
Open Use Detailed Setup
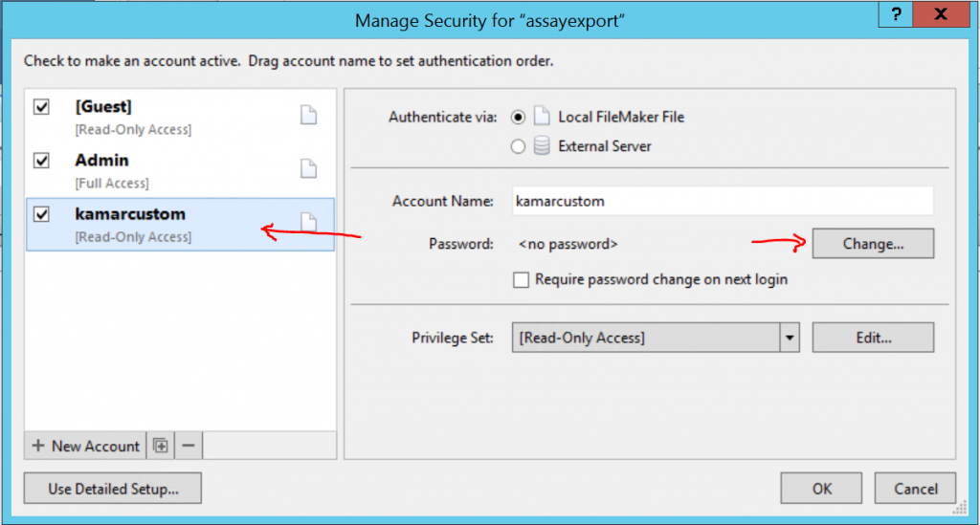pos(113,488)
